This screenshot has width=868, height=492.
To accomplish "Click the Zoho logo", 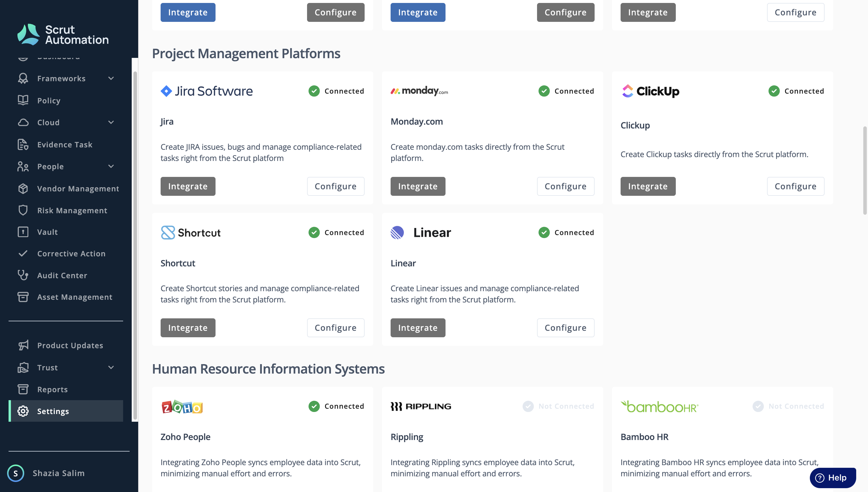I will pyautogui.click(x=182, y=407).
